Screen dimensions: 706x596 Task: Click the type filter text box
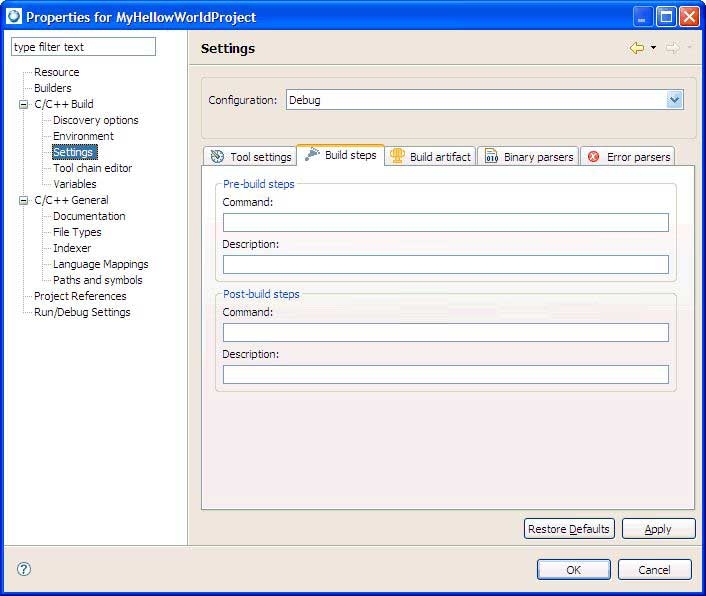[83, 47]
